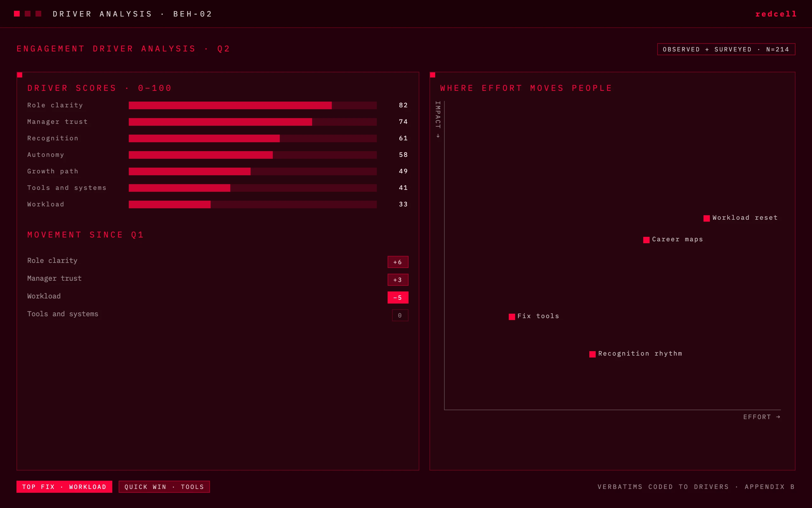Click the Role clarity score bar
This screenshot has height=508, width=812.
(x=253, y=105)
